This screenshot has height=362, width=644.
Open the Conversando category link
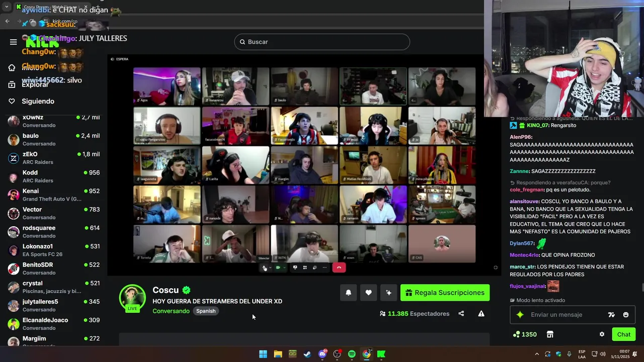(x=171, y=311)
